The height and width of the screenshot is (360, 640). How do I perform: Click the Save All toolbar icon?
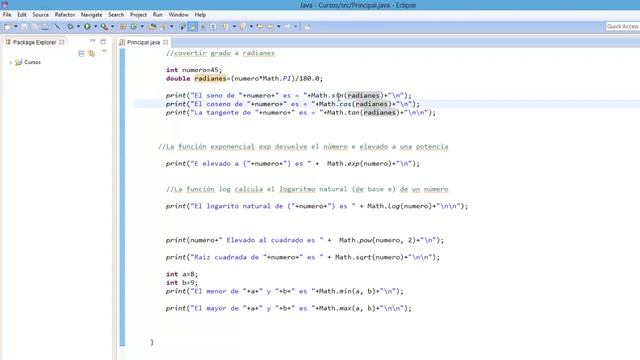tap(35, 27)
